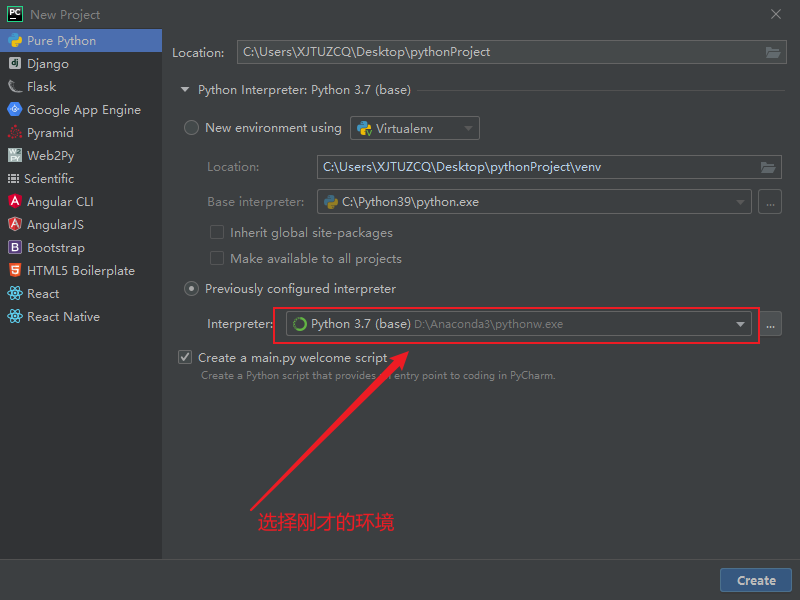Click the Django project icon

(15, 63)
